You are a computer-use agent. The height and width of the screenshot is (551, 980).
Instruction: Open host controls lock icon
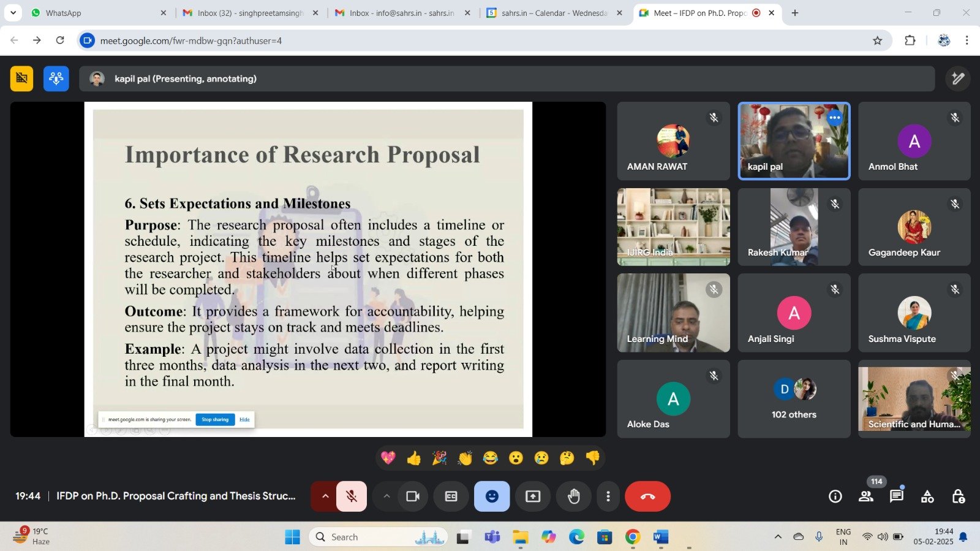pos(958,496)
